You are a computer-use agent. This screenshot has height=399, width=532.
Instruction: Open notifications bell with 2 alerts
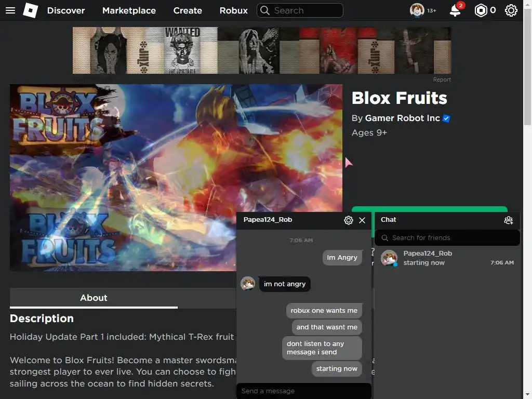tap(455, 10)
